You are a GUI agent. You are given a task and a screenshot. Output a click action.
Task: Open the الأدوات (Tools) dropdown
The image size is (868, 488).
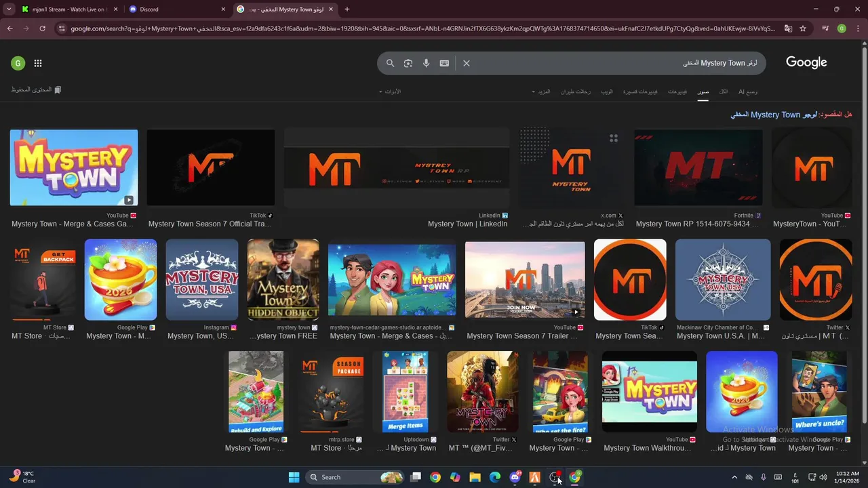[x=390, y=91]
